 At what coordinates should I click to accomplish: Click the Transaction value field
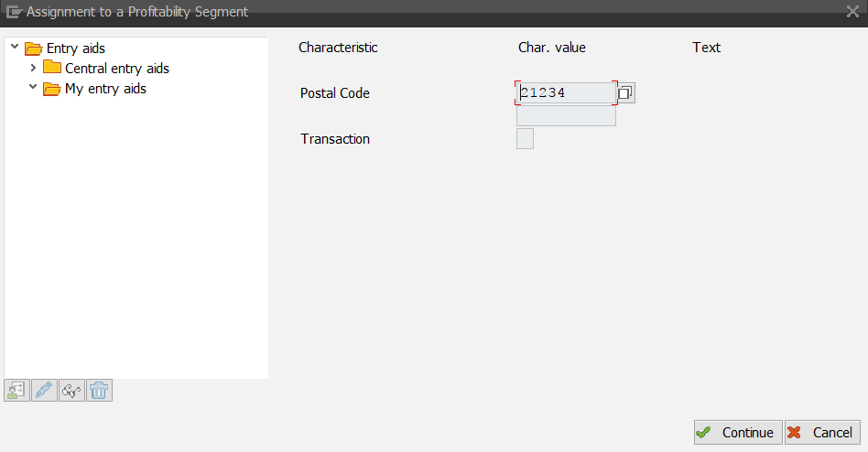pos(525,139)
